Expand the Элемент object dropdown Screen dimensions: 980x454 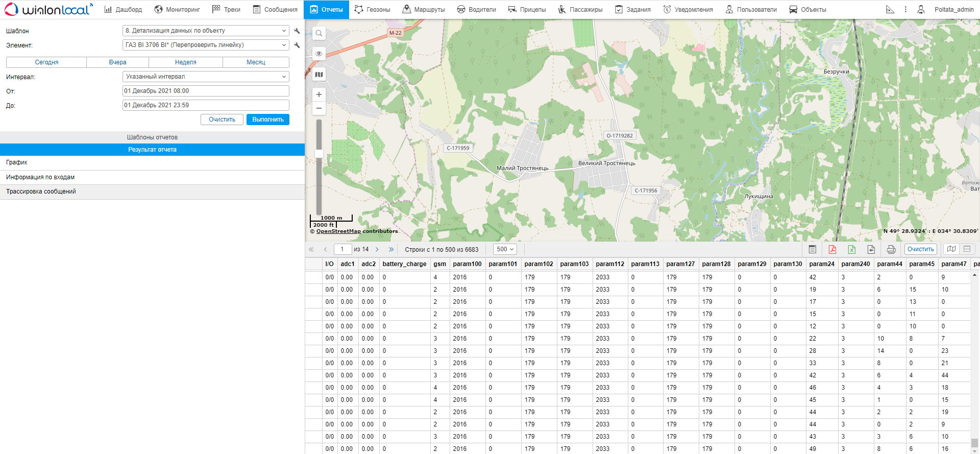(x=206, y=45)
